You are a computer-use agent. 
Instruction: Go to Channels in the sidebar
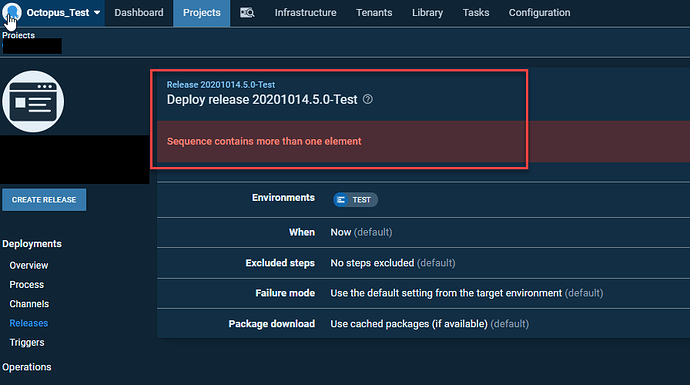(29, 304)
